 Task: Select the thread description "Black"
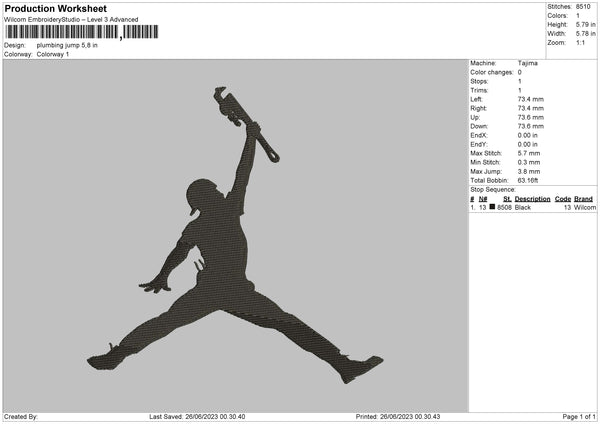coord(523,207)
